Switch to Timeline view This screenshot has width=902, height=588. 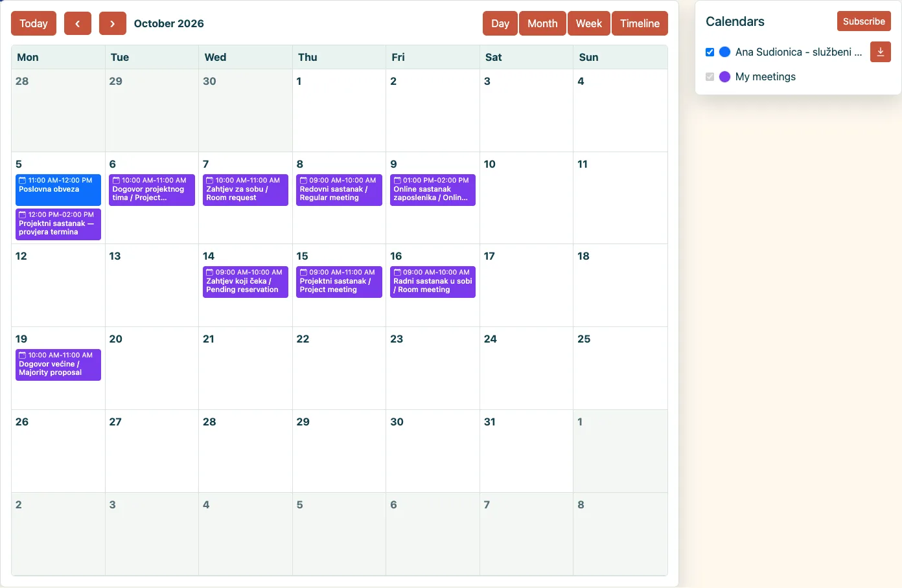click(x=640, y=23)
